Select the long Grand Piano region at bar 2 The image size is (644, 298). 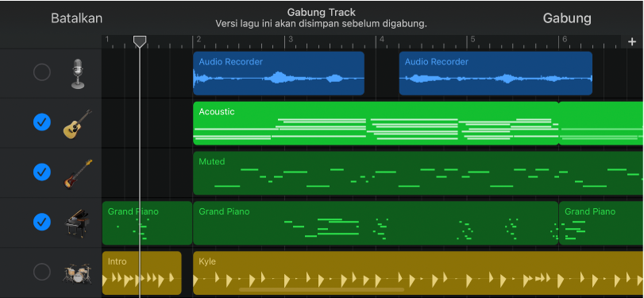coord(376,223)
